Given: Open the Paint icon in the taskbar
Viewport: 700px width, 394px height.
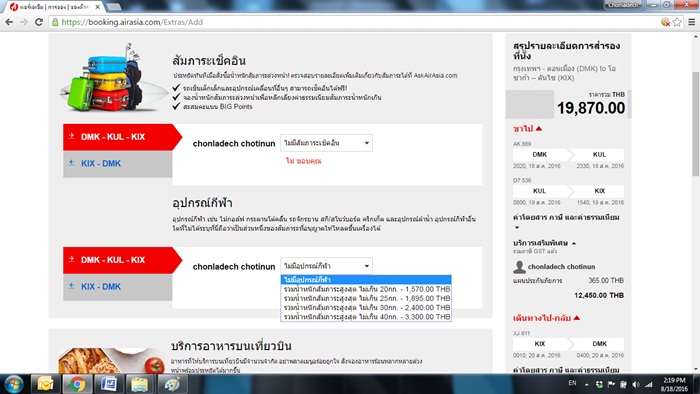Looking at the screenshot, I should tap(172, 384).
